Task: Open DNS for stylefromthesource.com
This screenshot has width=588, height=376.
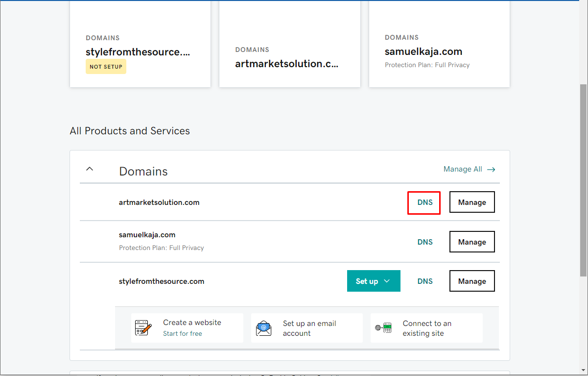Action: [x=425, y=281]
